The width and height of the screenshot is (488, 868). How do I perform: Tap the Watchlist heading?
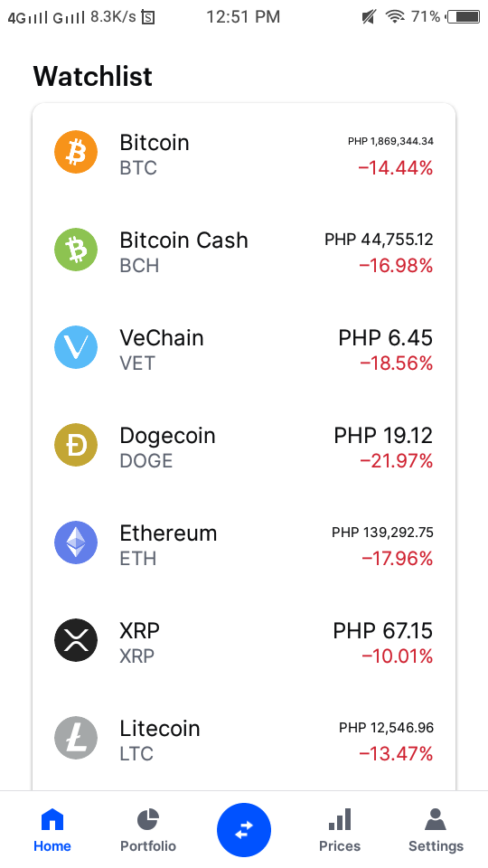[x=92, y=76]
